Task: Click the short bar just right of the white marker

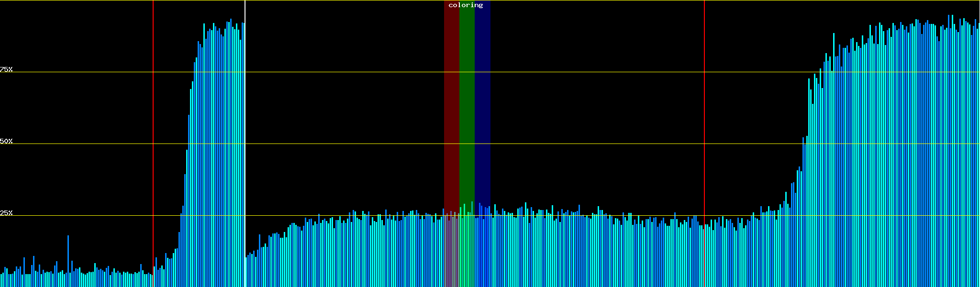Action: 246,272
